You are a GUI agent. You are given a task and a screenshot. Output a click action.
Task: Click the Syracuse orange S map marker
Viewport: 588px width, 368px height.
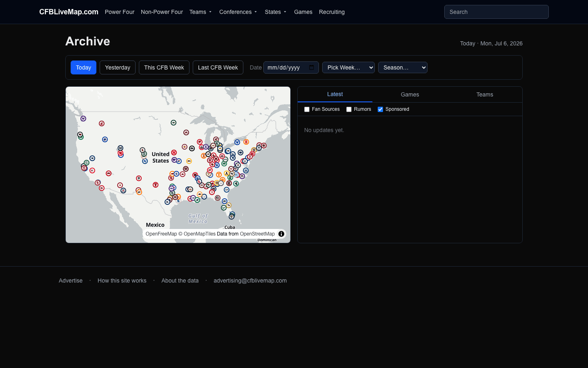pos(246,142)
